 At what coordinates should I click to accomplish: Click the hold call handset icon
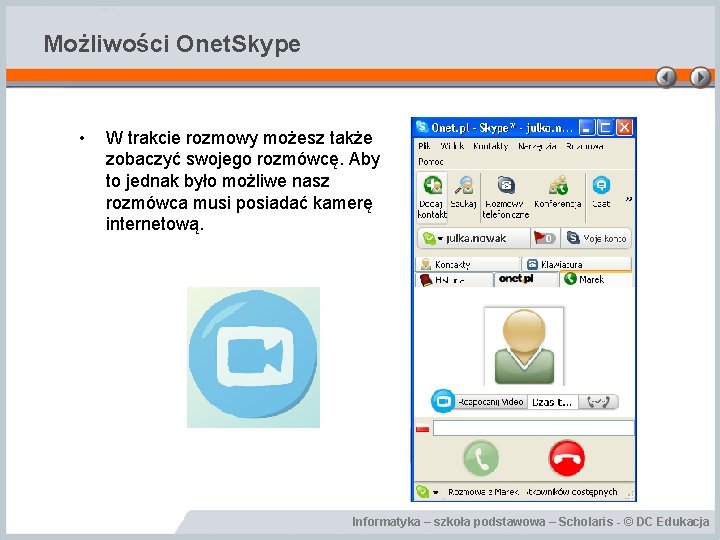598,402
